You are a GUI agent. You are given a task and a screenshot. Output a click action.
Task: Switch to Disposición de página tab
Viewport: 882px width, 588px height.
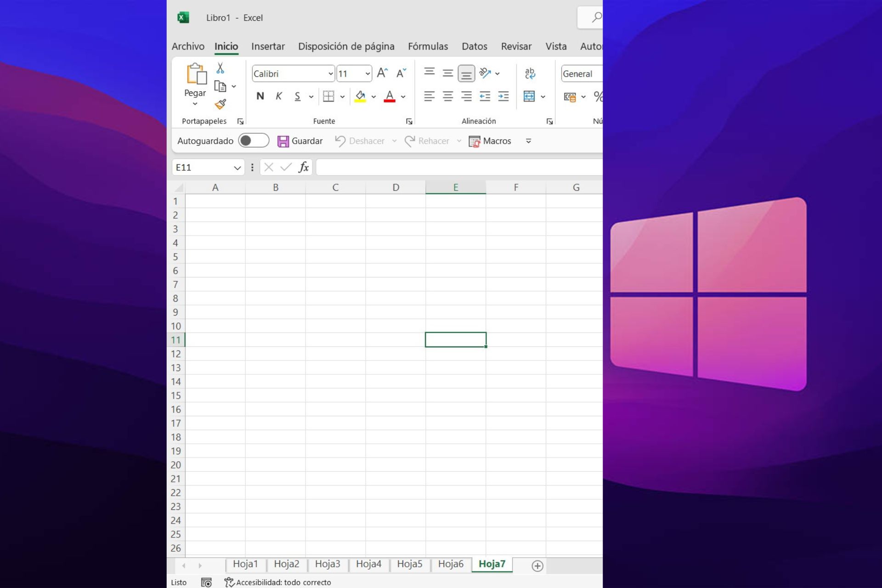346,46
